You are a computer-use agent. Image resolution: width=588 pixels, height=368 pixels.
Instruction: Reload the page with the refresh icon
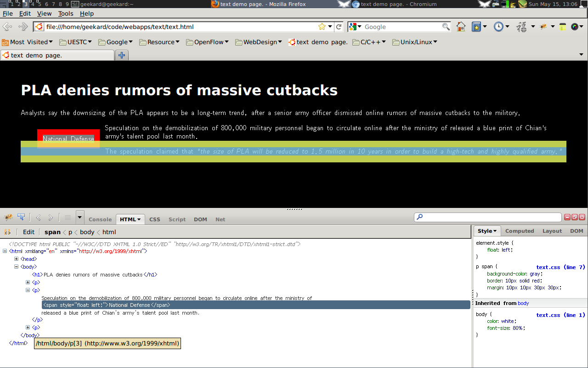339,27
